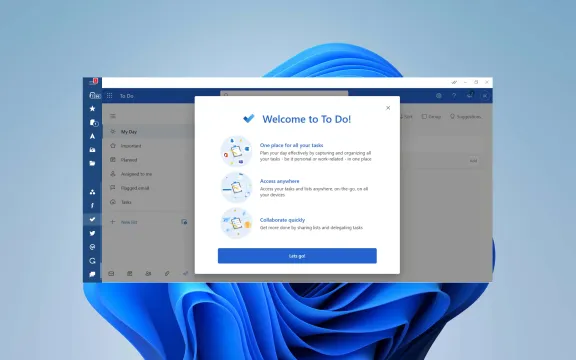
Task: Click the Group option in toolbar
Action: tap(431, 116)
